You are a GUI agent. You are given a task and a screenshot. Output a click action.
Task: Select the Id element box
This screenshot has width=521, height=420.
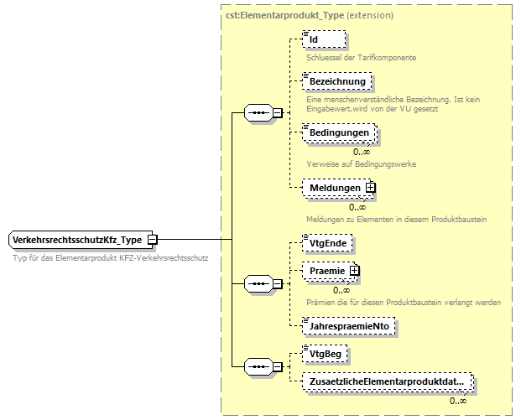click(324, 39)
